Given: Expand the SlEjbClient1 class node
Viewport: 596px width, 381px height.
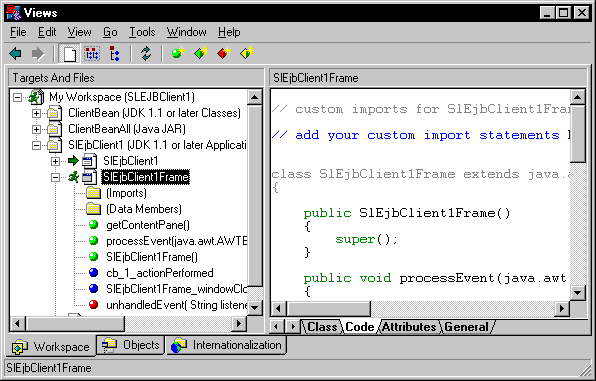Looking at the screenshot, I should 55,161.
